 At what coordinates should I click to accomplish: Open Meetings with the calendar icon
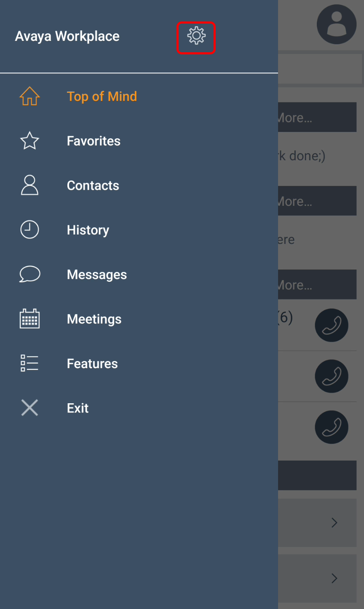click(29, 319)
